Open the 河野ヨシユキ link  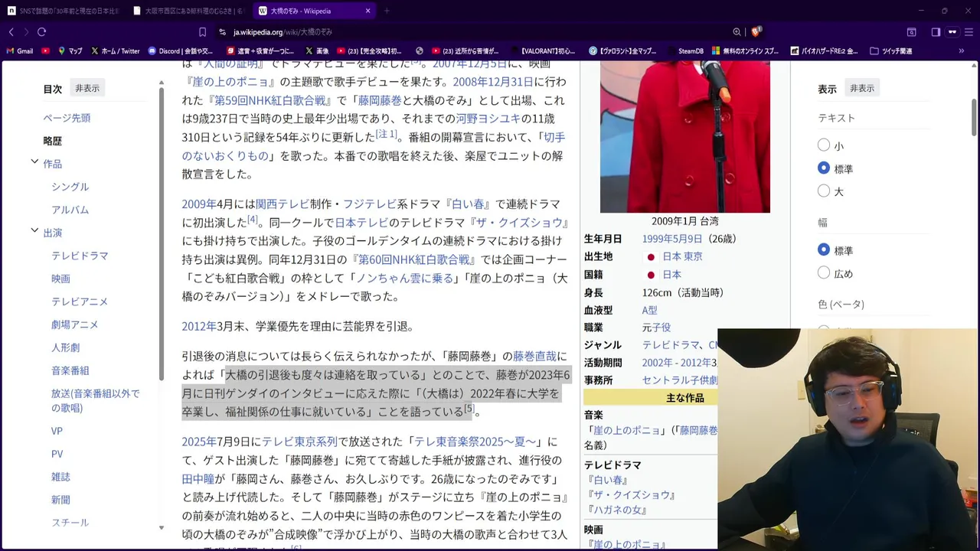[x=488, y=119]
